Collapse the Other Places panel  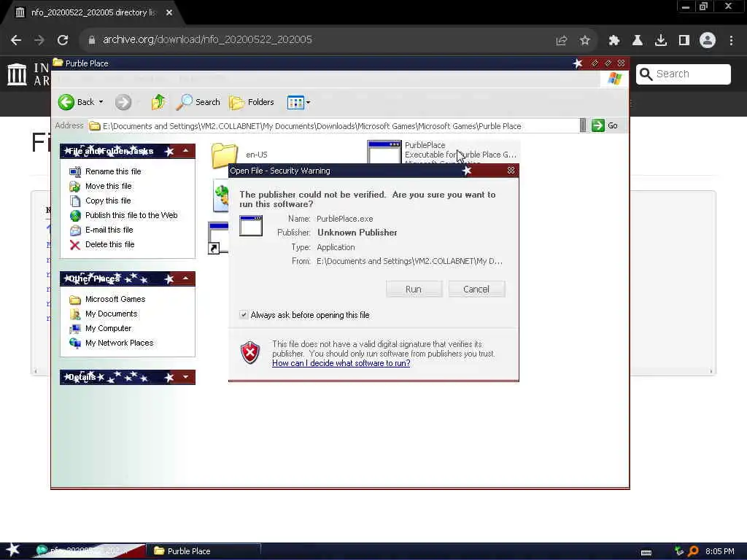[186, 279]
